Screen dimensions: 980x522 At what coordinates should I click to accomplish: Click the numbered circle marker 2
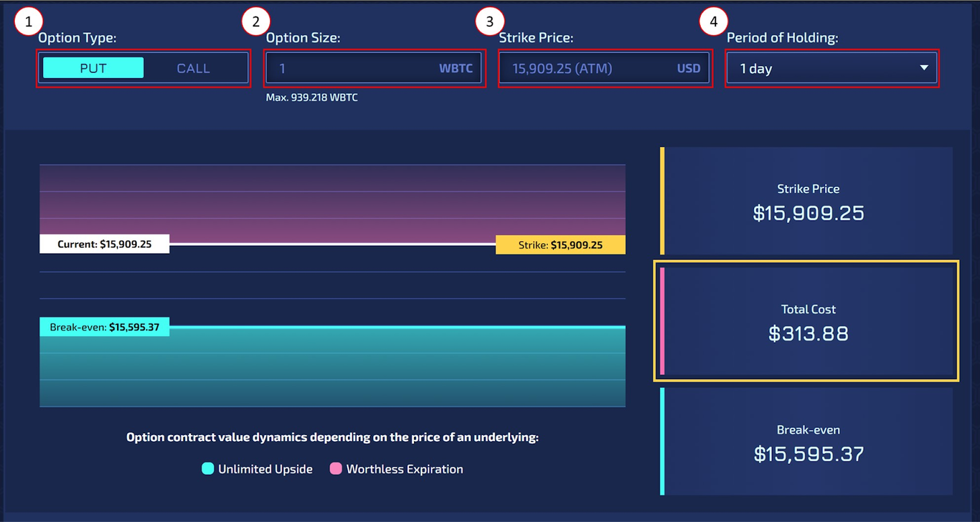pyautogui.click(x=255, y=22)
